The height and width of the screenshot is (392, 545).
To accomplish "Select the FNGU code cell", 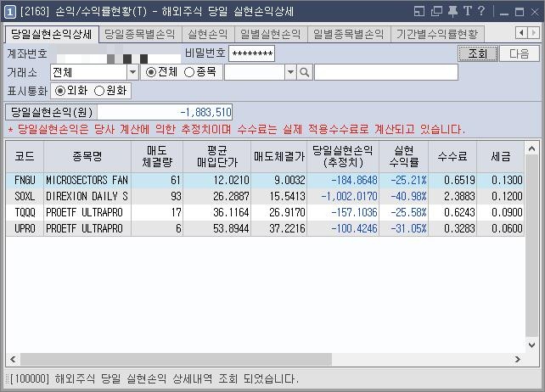I will tap(25, 180).
